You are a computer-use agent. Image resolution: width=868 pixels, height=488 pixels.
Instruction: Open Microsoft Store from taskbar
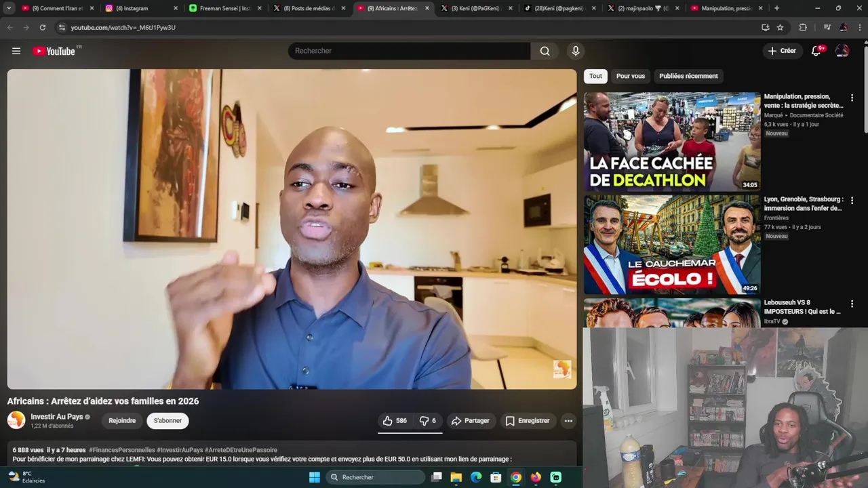(496, 477)
